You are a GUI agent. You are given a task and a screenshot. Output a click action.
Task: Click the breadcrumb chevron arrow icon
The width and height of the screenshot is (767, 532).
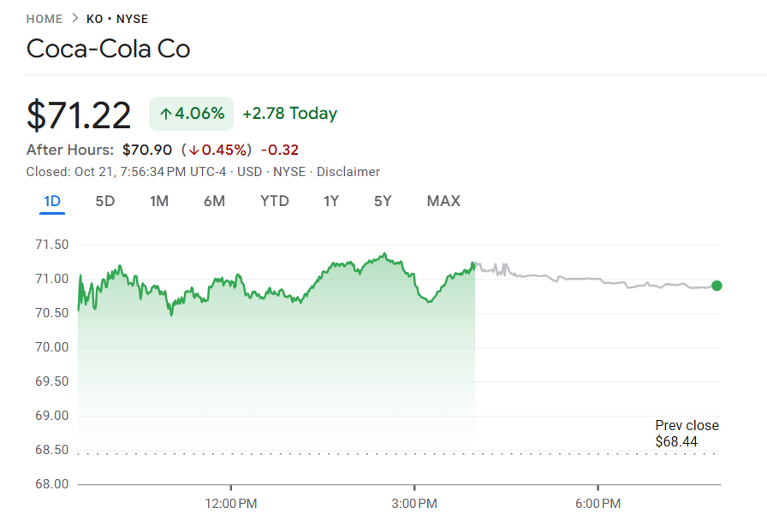click(x=74, y=19)
